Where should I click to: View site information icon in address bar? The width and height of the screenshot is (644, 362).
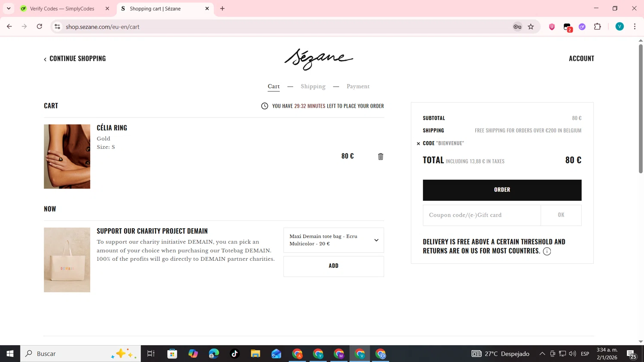57,27
